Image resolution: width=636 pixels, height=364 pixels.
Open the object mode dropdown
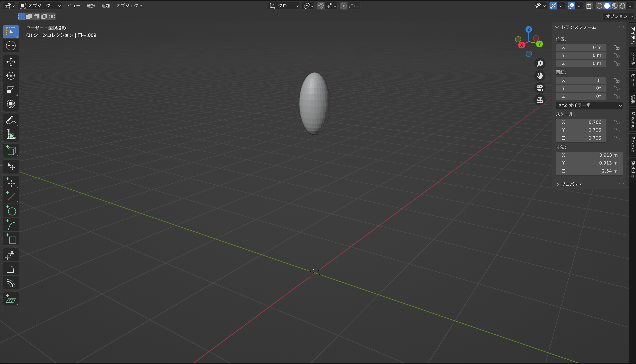point(40,6)
